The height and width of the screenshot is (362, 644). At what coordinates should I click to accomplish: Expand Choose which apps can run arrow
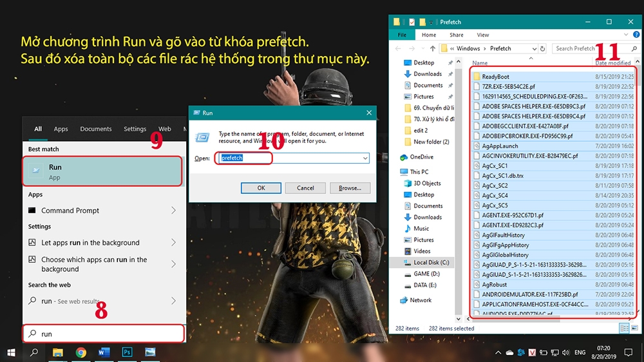[x=173, y=264]
